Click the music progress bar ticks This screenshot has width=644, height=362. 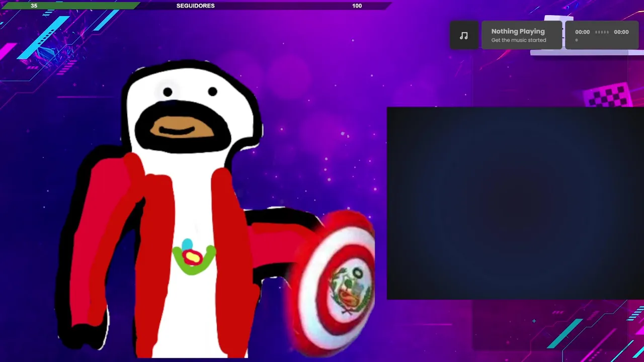pos(602,32)
